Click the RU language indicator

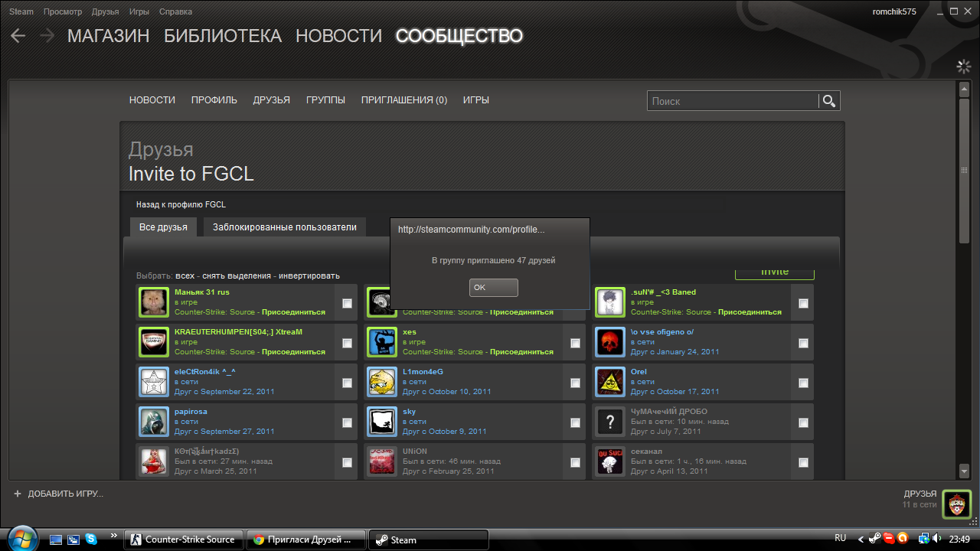[x=840, y=539]
